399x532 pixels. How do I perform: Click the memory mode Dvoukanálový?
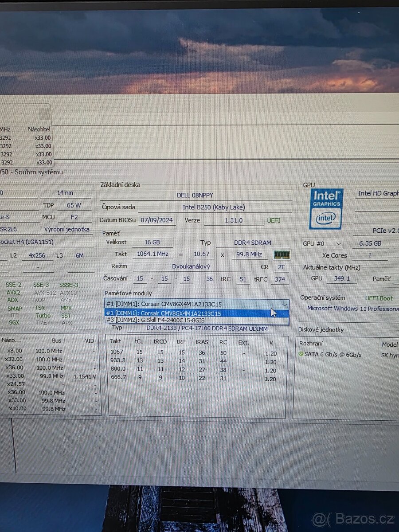point(191,266)
